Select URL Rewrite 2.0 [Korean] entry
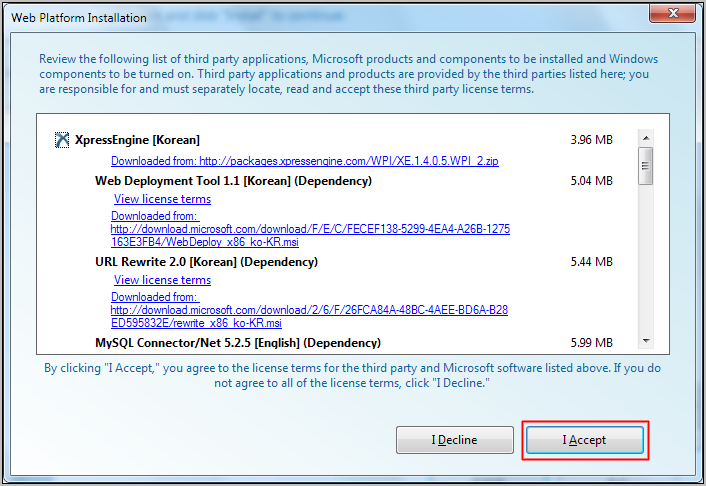The image size is (706, 486). point(206,262)
